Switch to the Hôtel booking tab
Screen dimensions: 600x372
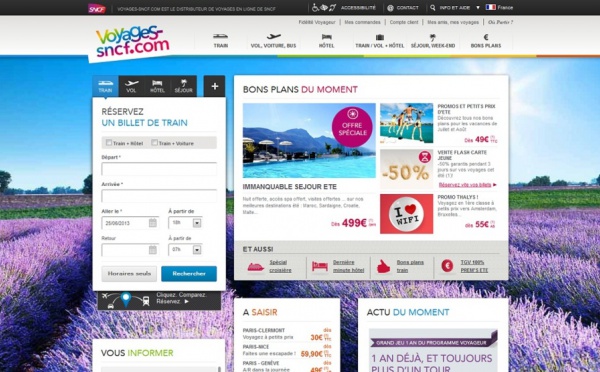tap(157, 86)
